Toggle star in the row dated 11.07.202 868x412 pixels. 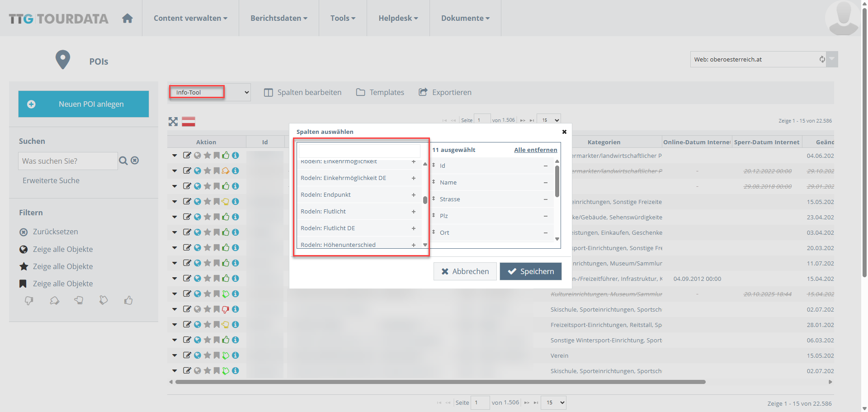(x=208, y=263)
